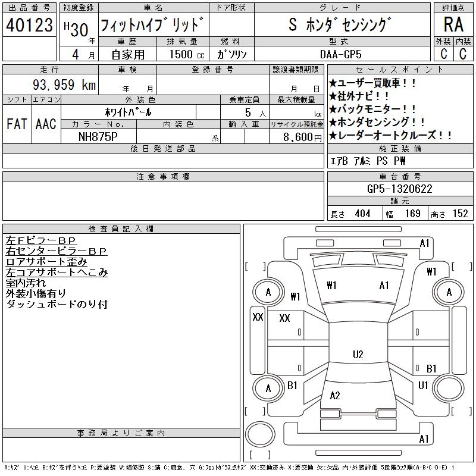The image size is (476, 476).
Task: Click inspector note 左コアサポートへこみ
Action: tap(57, 273)
